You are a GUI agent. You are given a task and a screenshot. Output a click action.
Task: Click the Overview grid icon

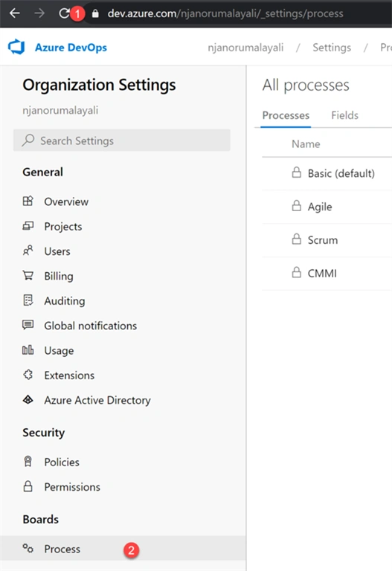click(x=28, y=201)
